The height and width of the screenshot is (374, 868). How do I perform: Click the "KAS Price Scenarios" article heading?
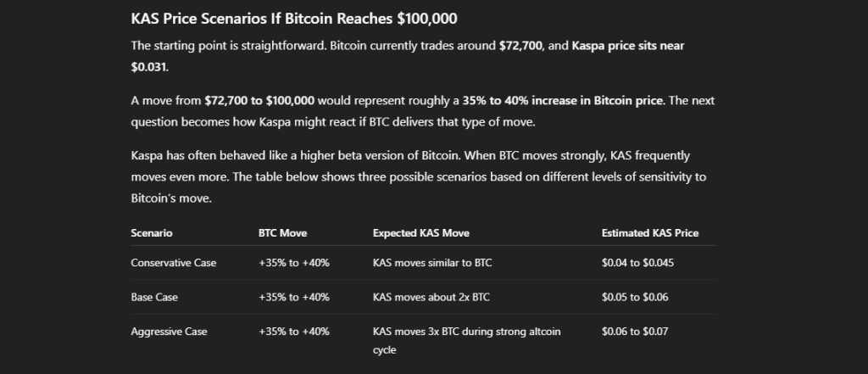pyautogui.click(x=306, y=18)
